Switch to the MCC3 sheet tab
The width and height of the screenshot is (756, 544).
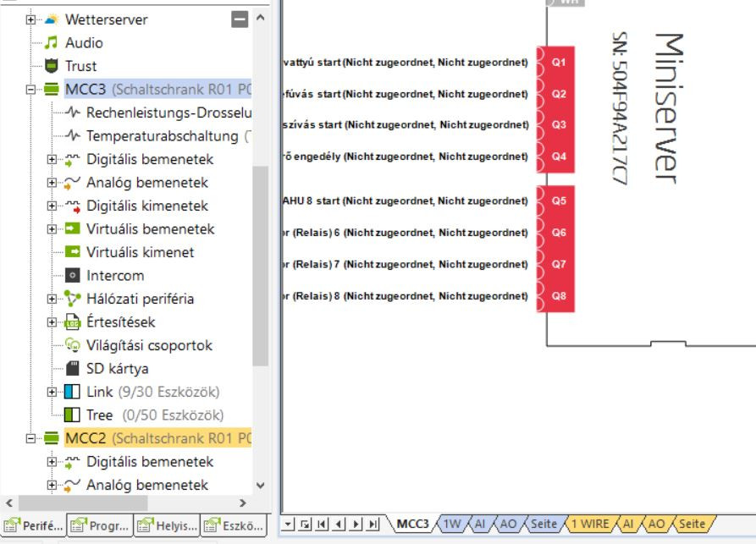(x=412, y=524)
